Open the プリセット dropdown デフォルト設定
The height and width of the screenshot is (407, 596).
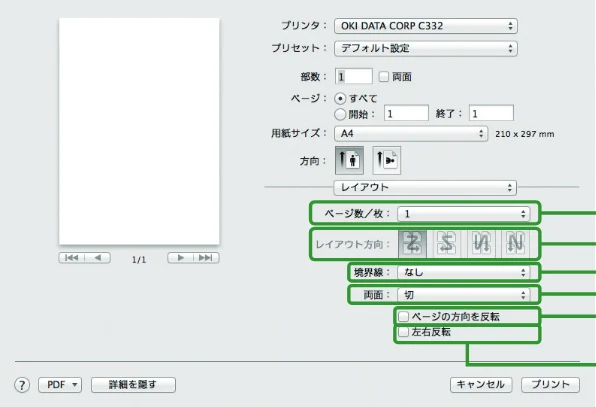pyautogui.click(x=426, y=48)
